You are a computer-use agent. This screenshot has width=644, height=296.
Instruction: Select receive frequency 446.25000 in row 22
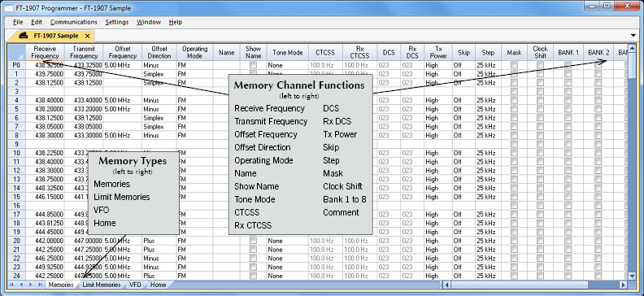[45, 259]
